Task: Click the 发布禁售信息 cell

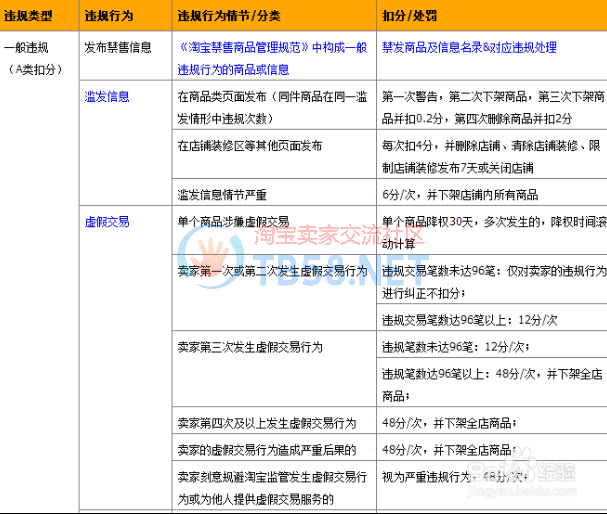Action: click(118, 47)
